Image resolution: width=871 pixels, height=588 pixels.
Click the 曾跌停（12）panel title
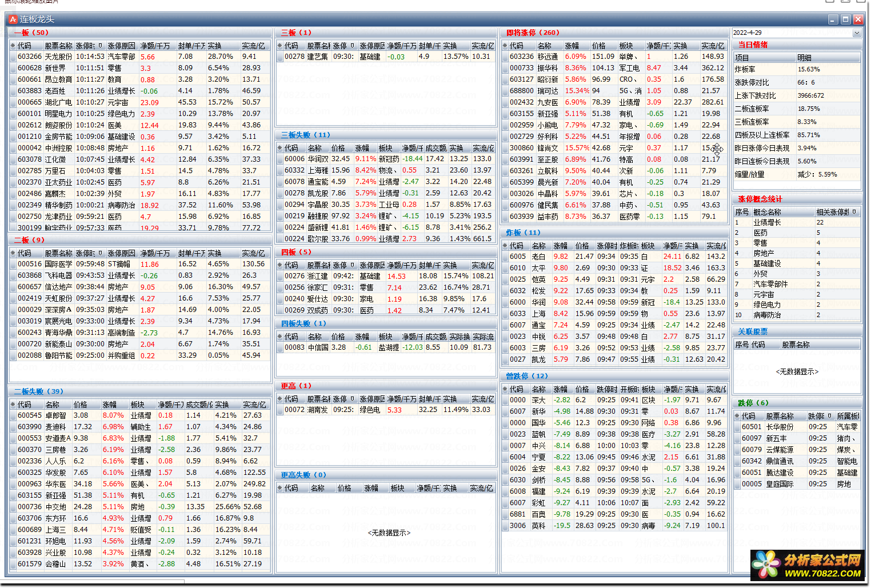click(527, 376)
